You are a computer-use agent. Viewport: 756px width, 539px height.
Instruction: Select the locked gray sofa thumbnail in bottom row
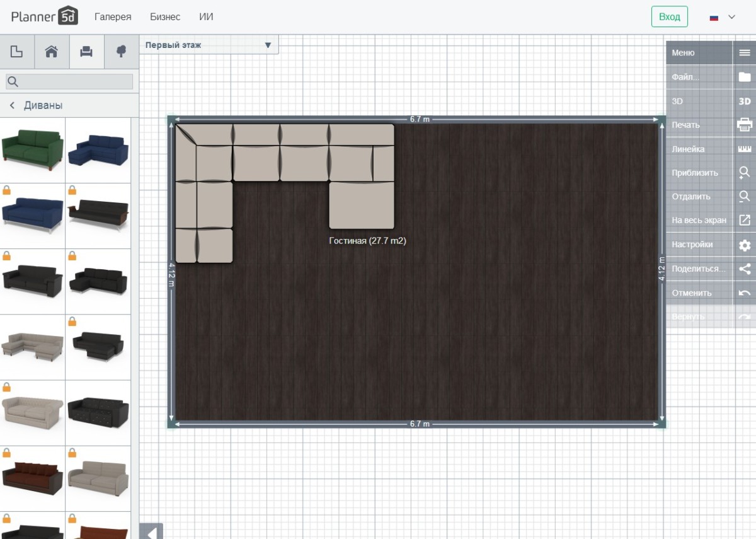tap(98, 478)
